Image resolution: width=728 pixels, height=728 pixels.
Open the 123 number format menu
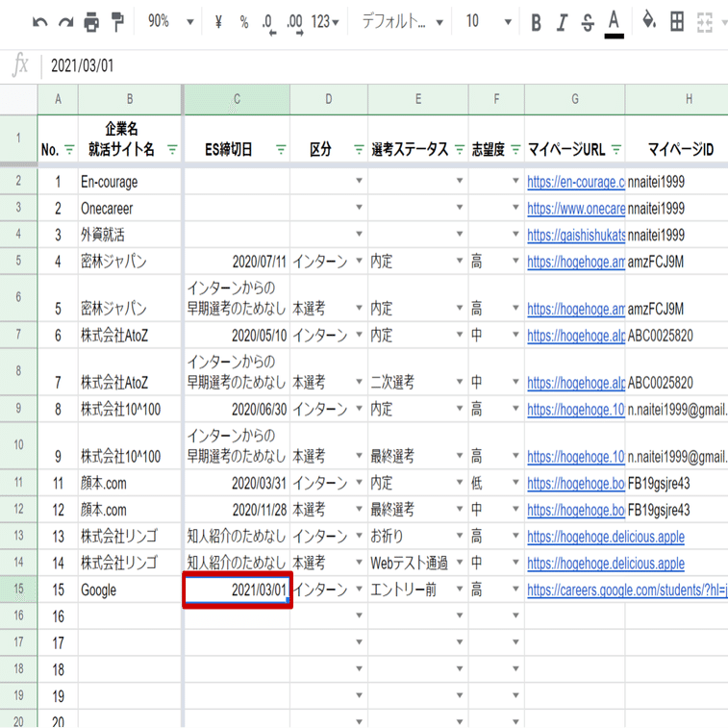[325, 22]
